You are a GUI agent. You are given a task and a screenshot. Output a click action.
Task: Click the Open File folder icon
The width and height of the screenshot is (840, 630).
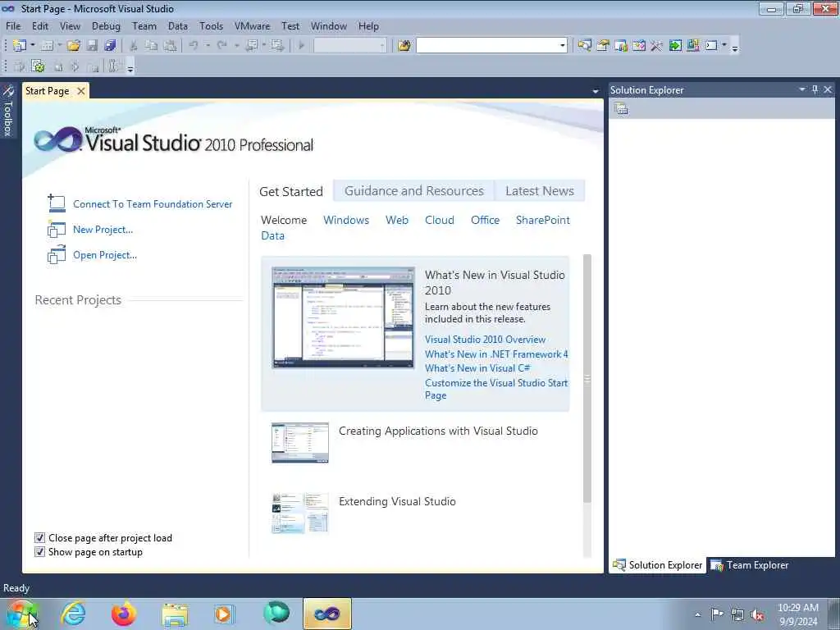(73, 46)
